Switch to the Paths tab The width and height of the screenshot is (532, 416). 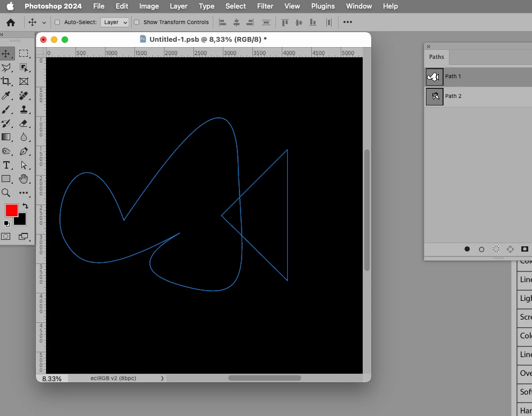[436, 57]
